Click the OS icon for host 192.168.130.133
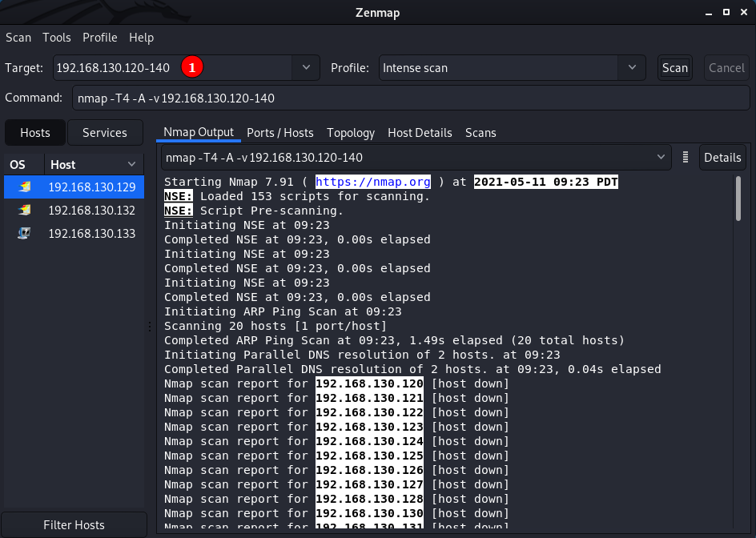The image size is (756, 538). pos(24,233)
